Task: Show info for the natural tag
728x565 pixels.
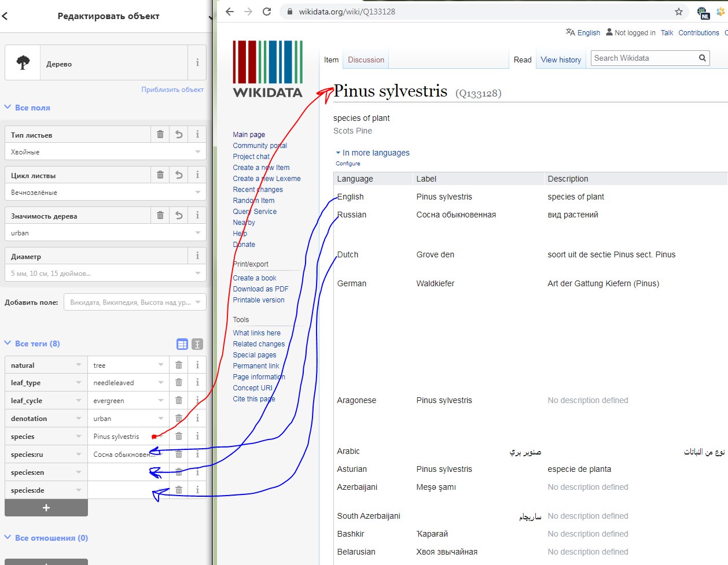Action: point(197,365)
